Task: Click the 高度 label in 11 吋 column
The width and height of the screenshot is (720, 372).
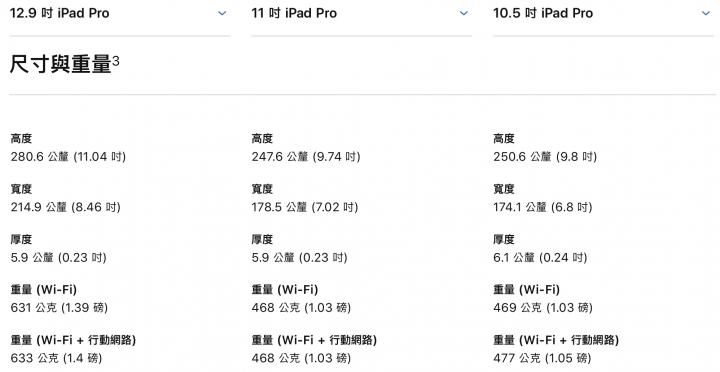Action: point(262,139)
